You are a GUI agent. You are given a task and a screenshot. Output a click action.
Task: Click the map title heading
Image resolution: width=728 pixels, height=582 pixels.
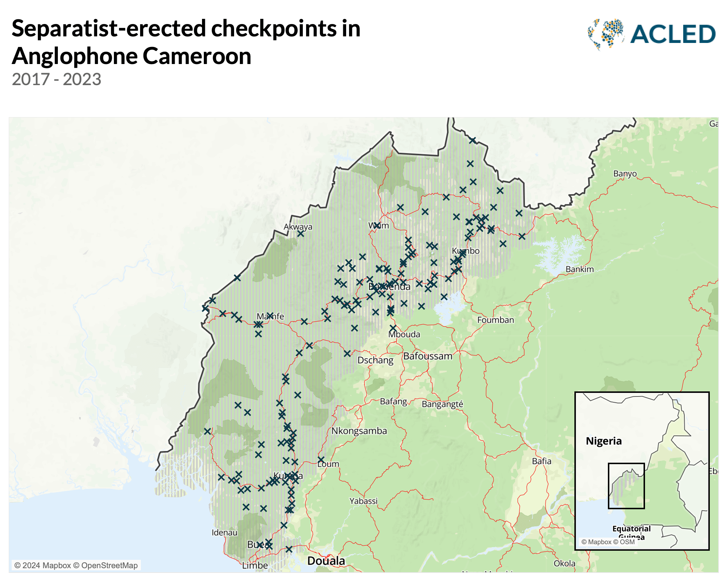click(186, 42)
